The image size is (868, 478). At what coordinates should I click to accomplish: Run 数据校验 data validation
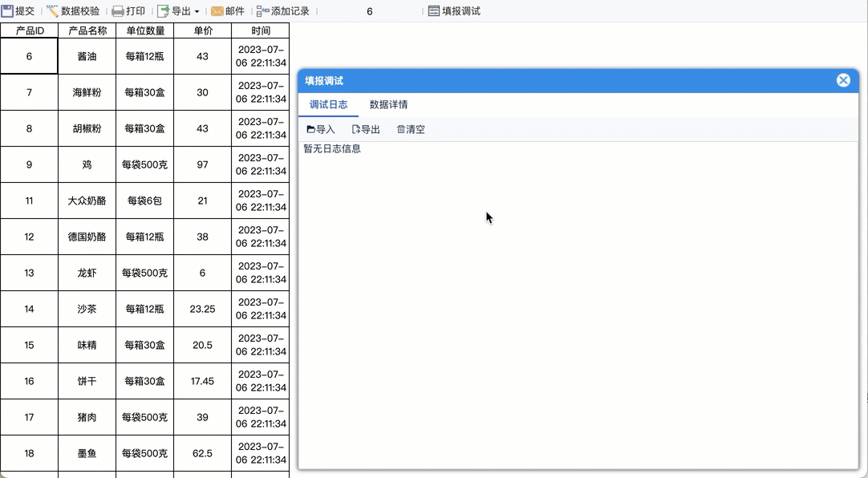pos(73,10)
